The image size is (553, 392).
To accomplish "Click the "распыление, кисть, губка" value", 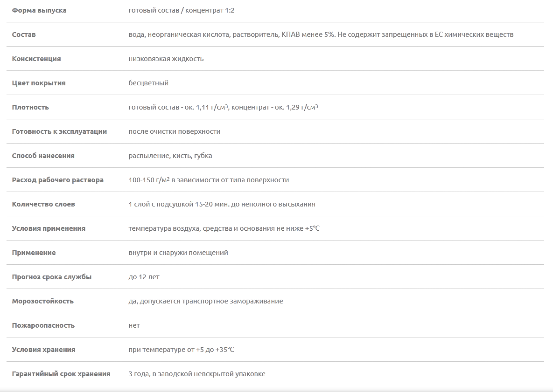I will tap(170, 156).
